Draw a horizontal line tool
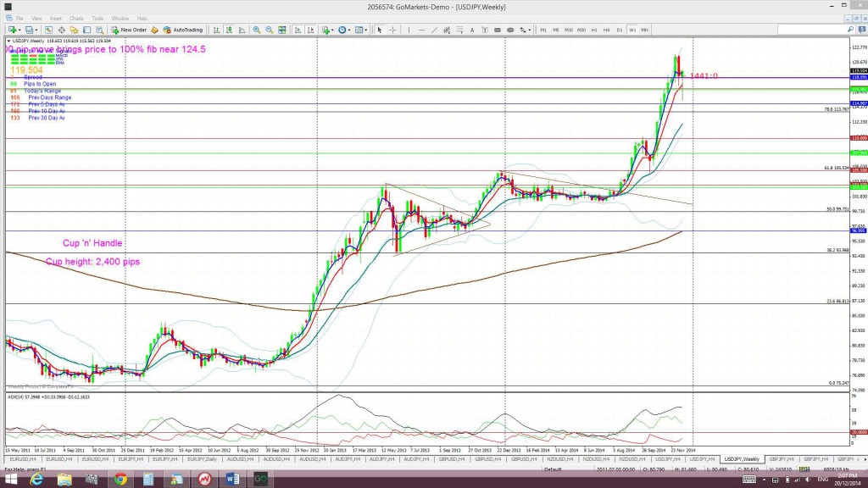 click(x=421, y=30)
